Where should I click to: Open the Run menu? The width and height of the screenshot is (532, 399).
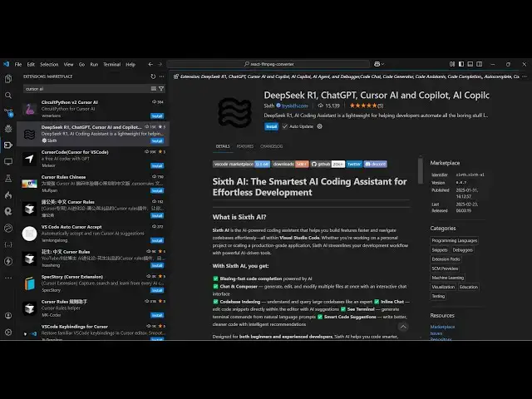[94, 64]
